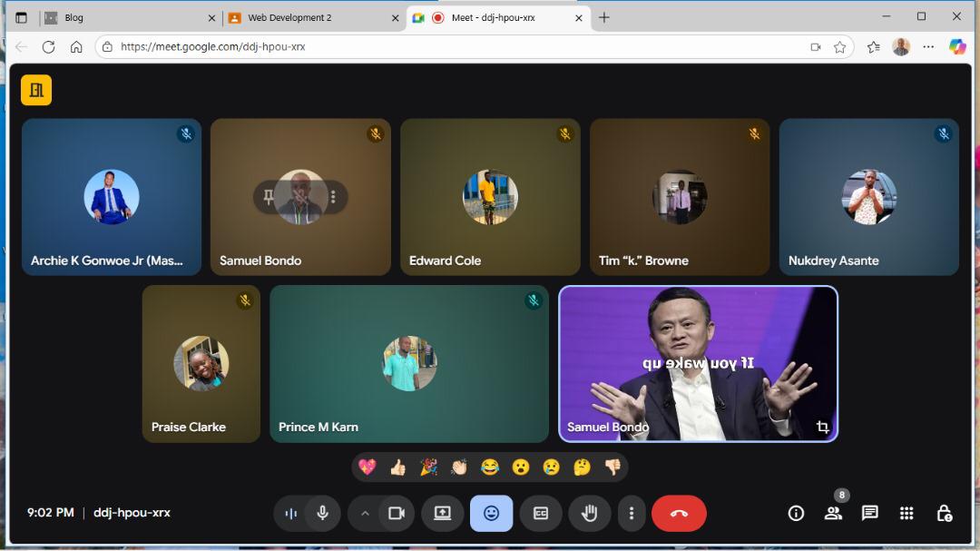Open the in-call chat panel
Viewport: 980px width, 551px height.
(869, 514)
